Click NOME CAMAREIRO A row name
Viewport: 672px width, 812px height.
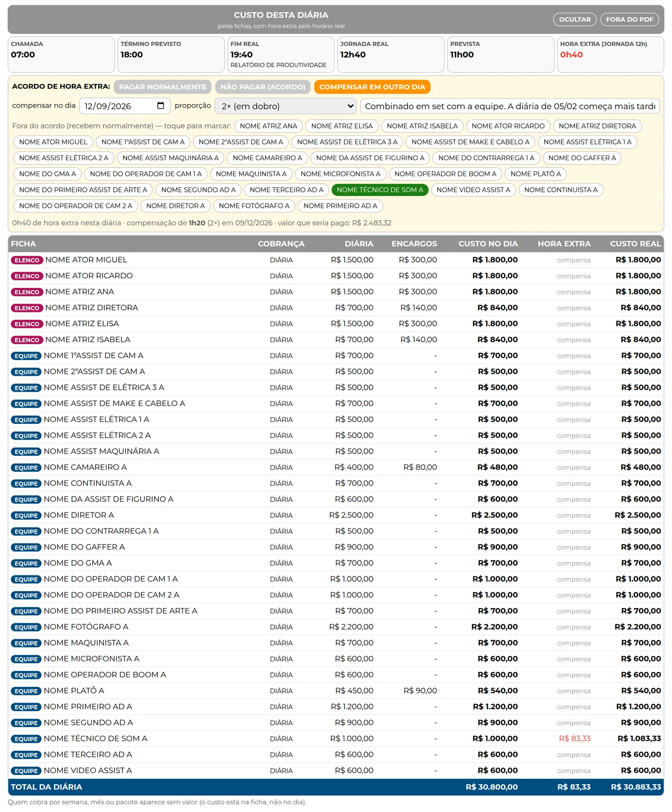(x=85, y=467)
